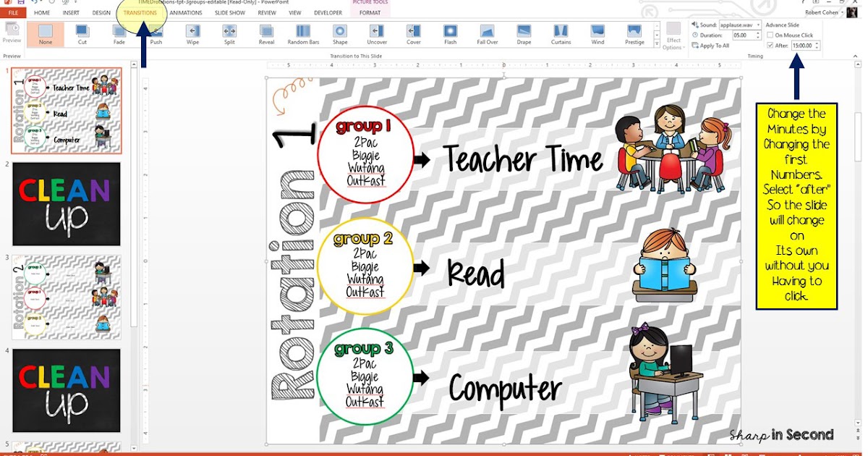Enable On Mouse Click advancing
This screenshot has width=868, height=456.
click(x=770, y=35)
